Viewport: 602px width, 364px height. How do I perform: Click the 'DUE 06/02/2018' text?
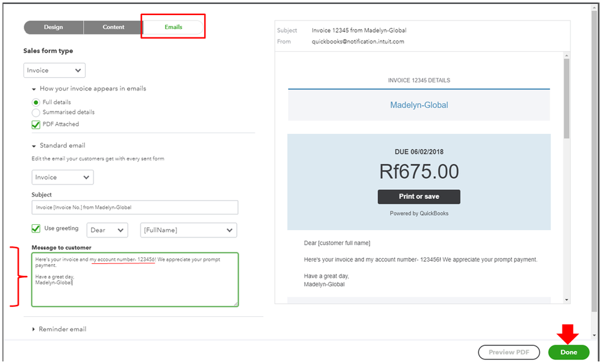point(419,152)
